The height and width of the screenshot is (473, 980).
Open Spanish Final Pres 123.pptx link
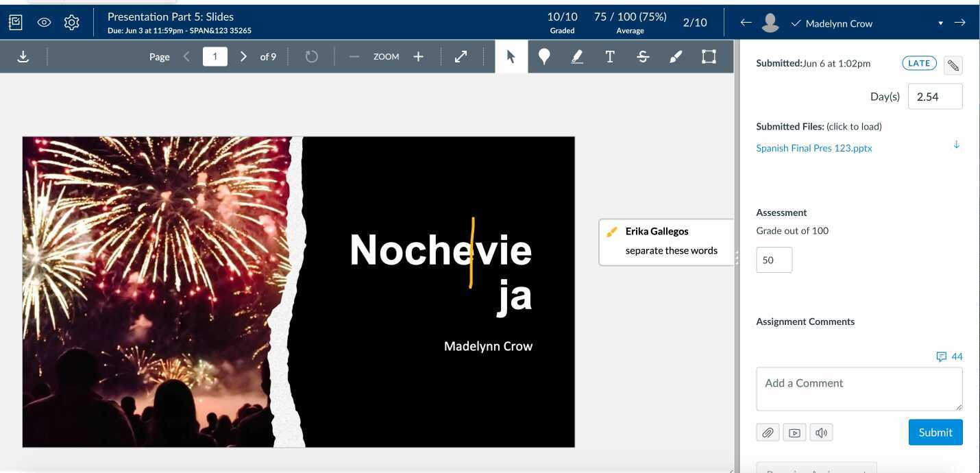pyautogui.click(x=813, y=148)
